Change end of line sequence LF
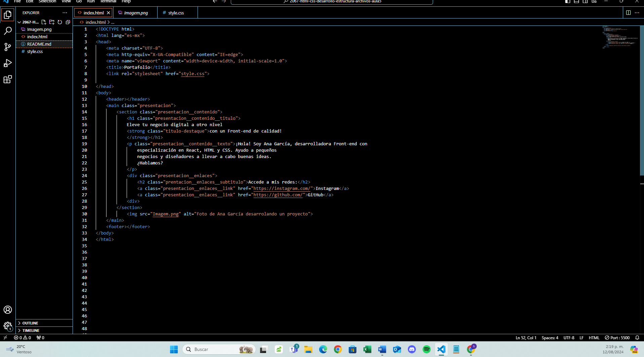The image size is (644, 357). click(x=582, y=338)
